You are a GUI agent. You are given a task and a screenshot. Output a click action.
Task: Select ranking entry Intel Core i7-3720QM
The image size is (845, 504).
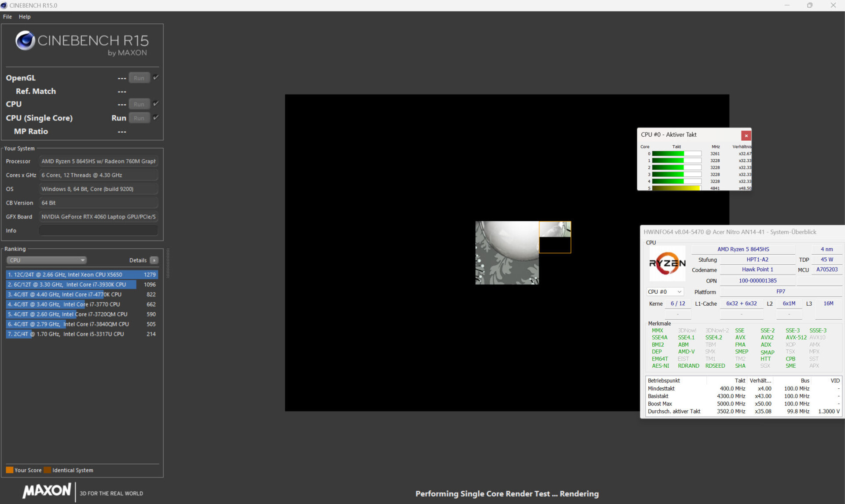click(x=82, y=314)
